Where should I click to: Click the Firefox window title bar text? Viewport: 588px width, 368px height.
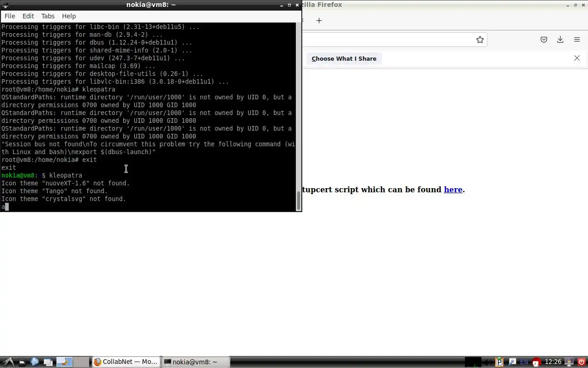coord(322,5)
